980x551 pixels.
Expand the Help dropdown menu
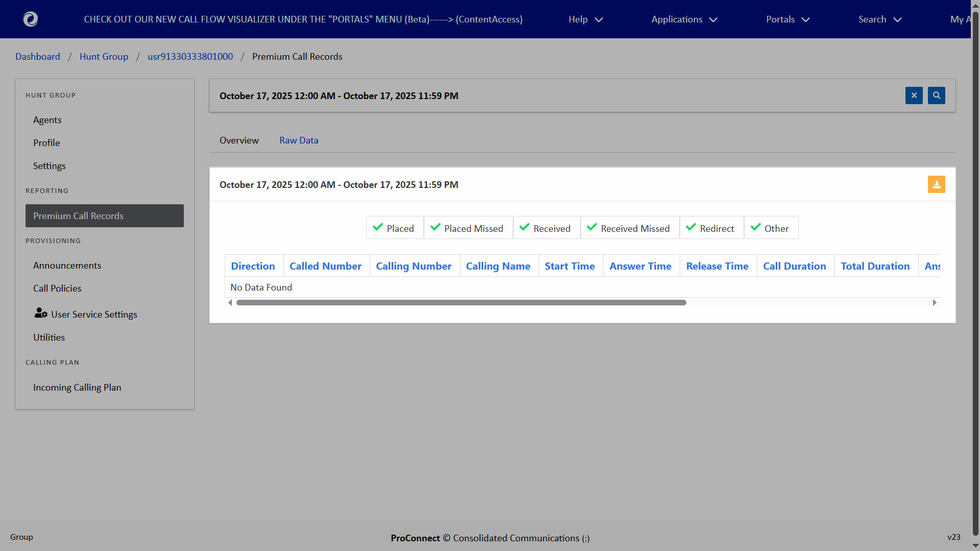pos(585,19)
